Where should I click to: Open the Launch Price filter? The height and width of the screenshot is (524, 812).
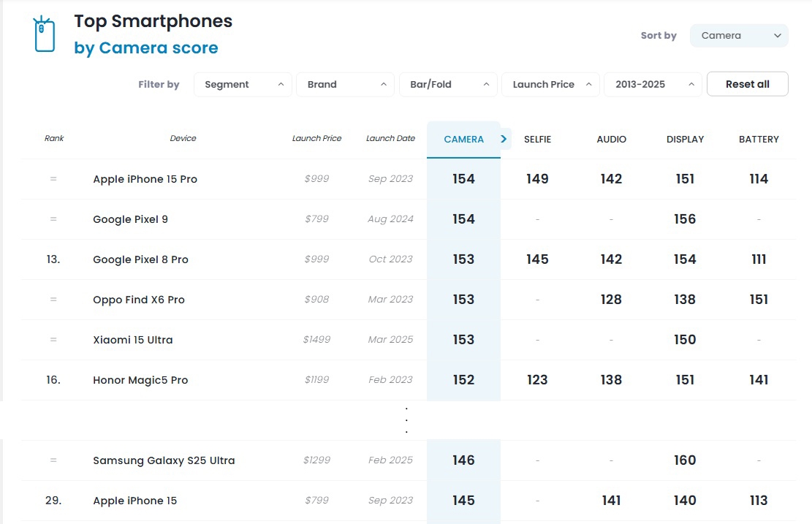tap(550, 84)
